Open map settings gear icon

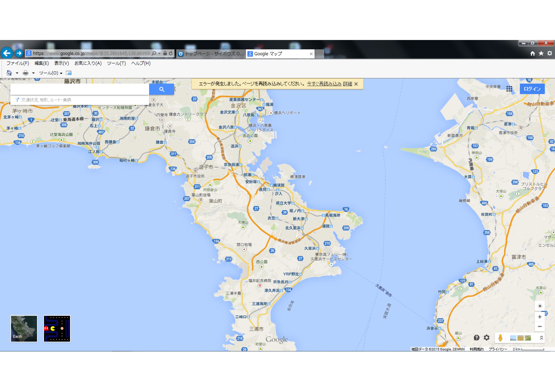pos(487,338)
